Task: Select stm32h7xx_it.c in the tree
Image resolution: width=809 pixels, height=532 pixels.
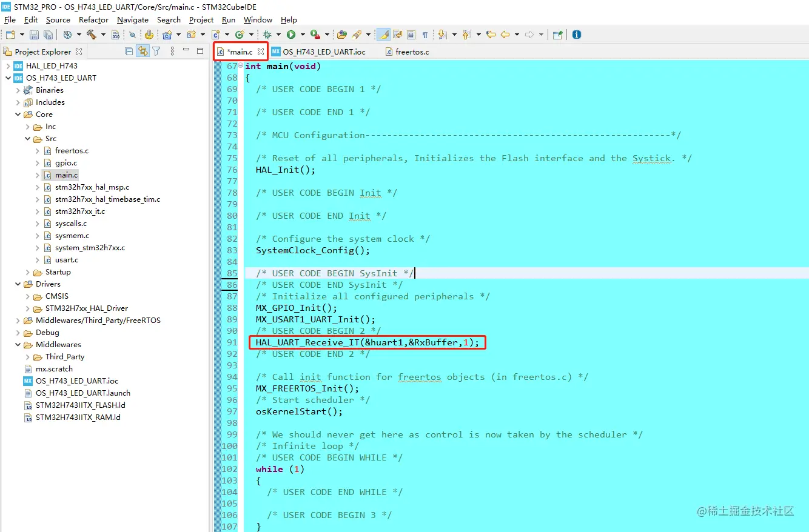Action: [80, 211]
